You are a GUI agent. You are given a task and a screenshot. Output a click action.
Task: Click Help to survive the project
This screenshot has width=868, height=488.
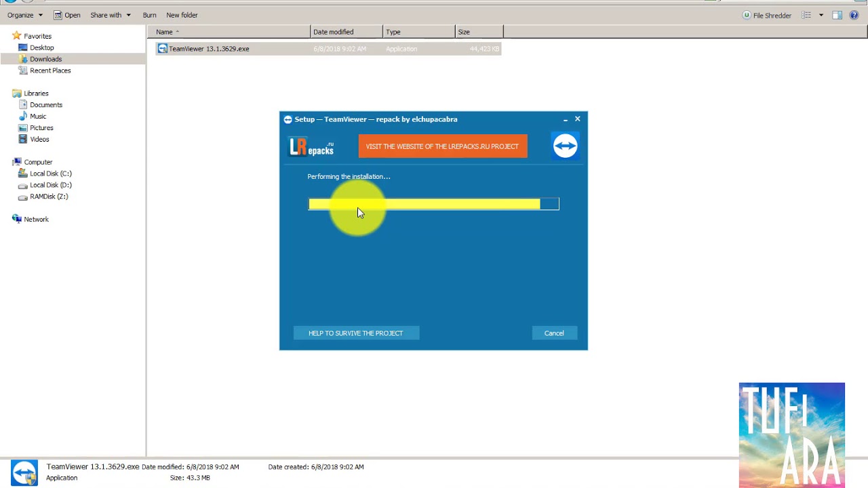pyautogui.click(x=356, y=333)
